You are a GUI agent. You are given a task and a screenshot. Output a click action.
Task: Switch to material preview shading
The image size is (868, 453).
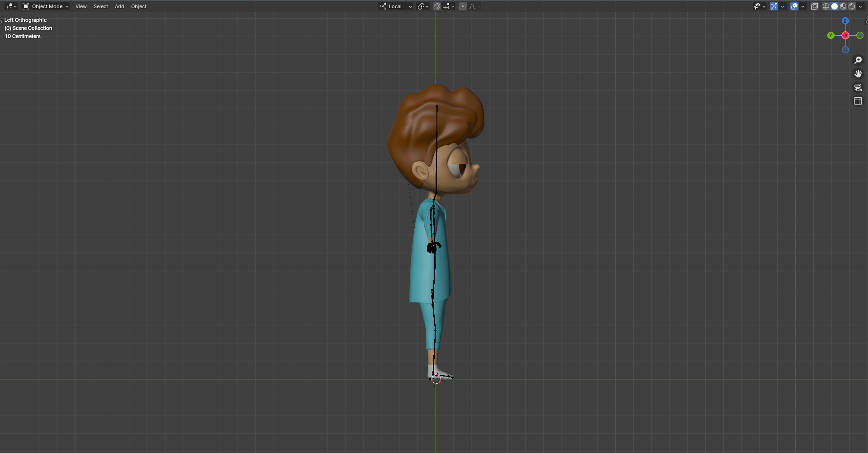(843, 6)
